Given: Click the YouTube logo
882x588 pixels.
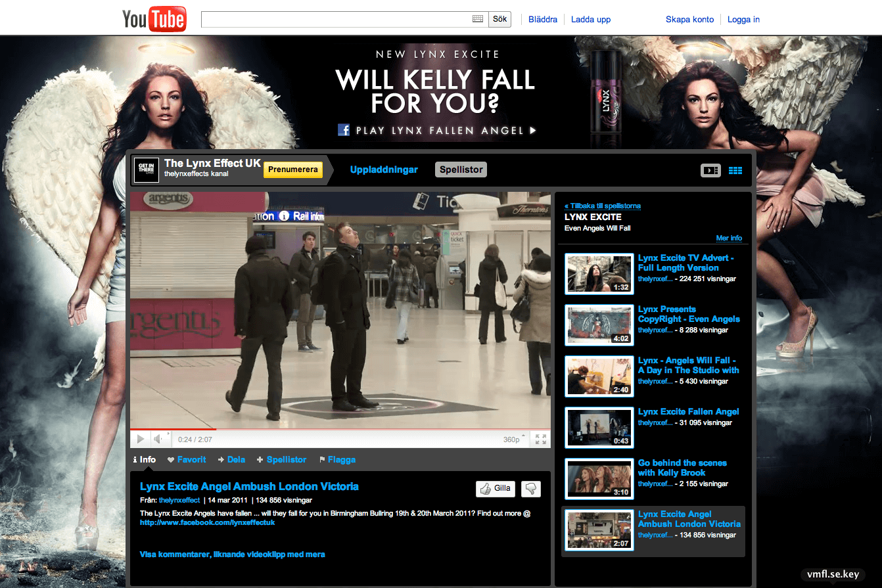Looking at the screenshot, I should (154, 19).
